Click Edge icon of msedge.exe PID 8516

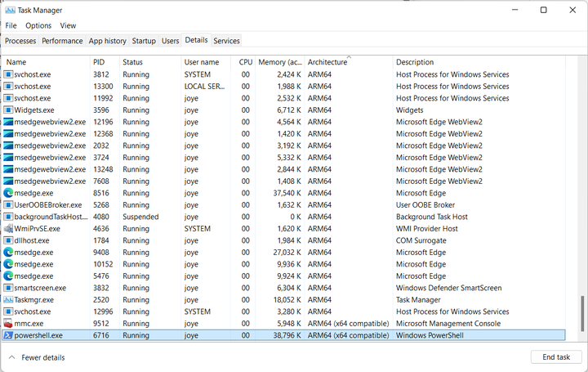8,193
